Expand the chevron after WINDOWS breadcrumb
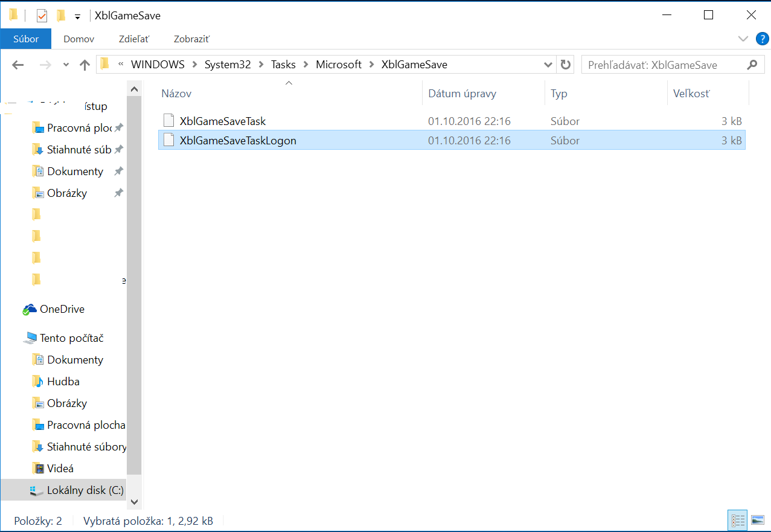This screenshot has height=532, width=771. pyautogui.click(x=194, y=65)
